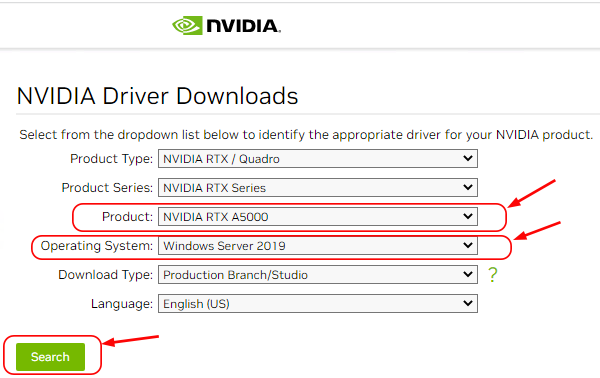
Task: Click the "Download Type:" label
Action: 106,275
